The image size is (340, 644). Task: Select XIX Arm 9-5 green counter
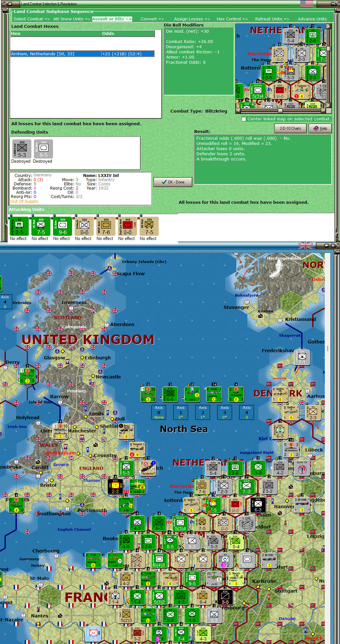click(192, 579)
